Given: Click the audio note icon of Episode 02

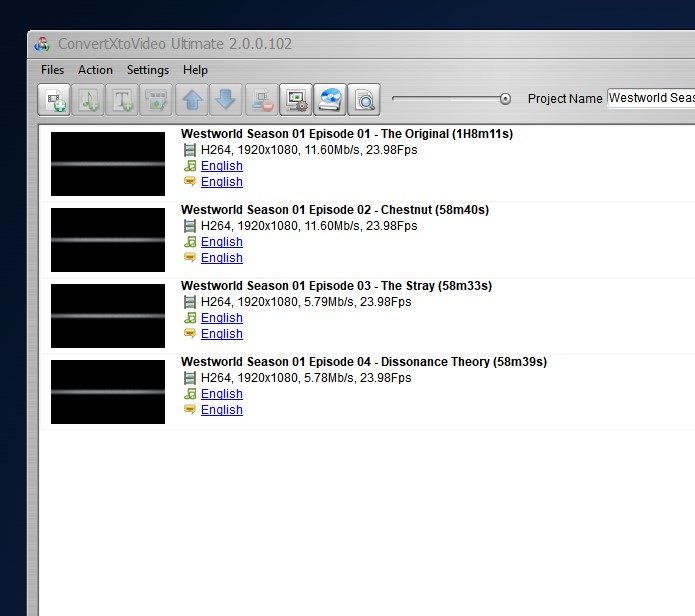Looking at the screenshot, I should coord(190,242).
